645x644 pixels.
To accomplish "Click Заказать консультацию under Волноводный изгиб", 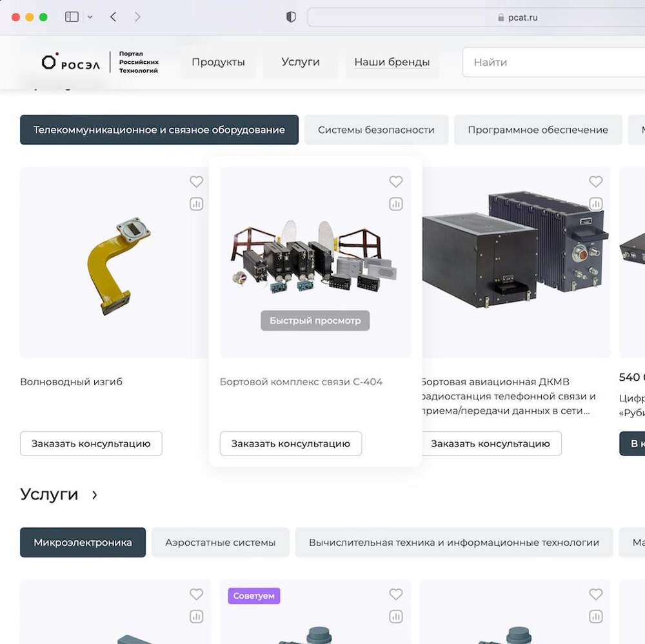I will coord(91,443).
